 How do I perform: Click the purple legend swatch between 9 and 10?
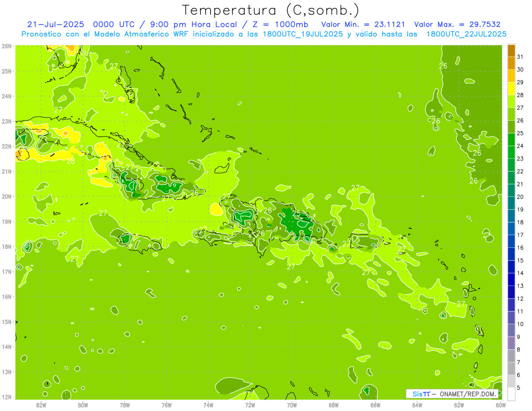click(x=511, y=330)
